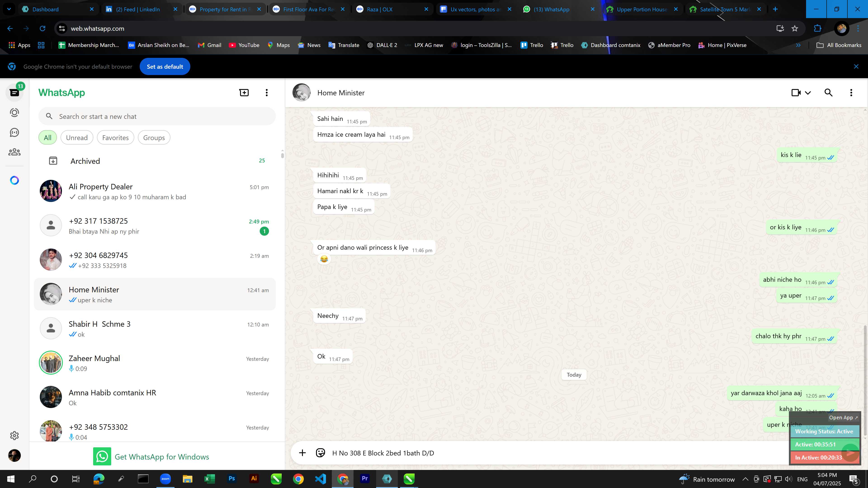Click the attach plus icon in message box
Image resolution: width=868 pixels, height=488 pixels.
point(302,453)
